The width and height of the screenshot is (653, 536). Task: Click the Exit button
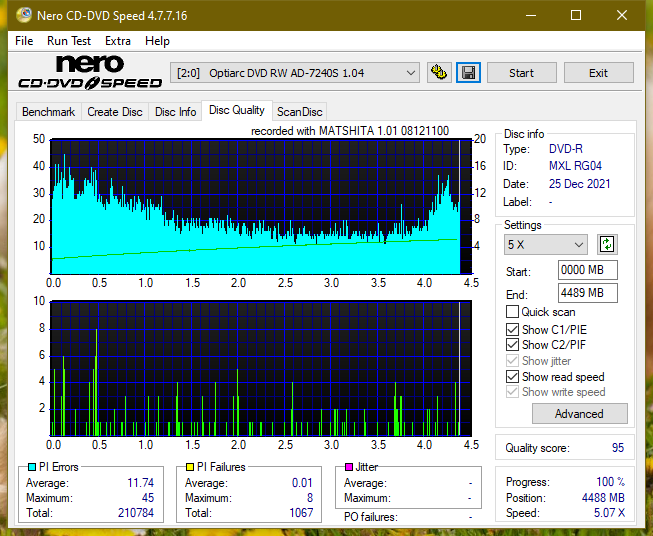click(598, 73)
